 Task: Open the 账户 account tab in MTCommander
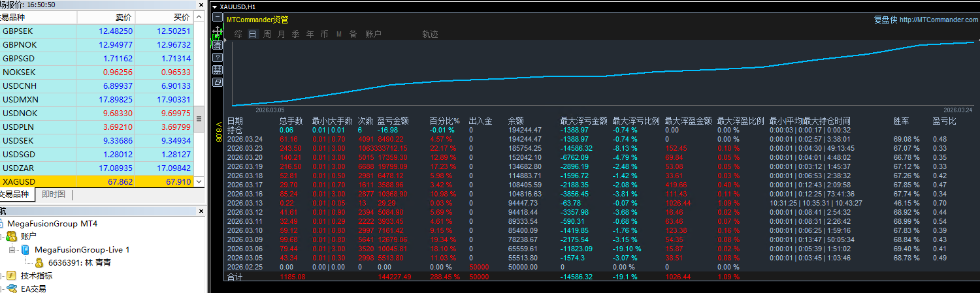click(373, 34)
